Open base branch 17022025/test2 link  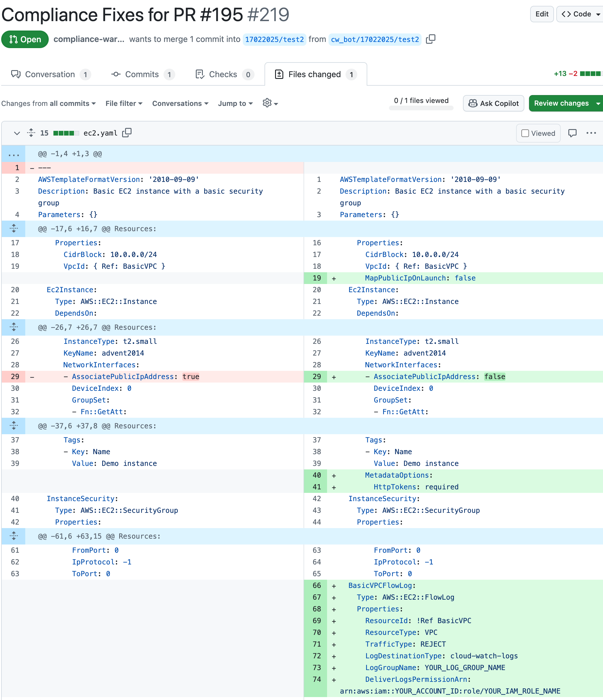(274, 40)
